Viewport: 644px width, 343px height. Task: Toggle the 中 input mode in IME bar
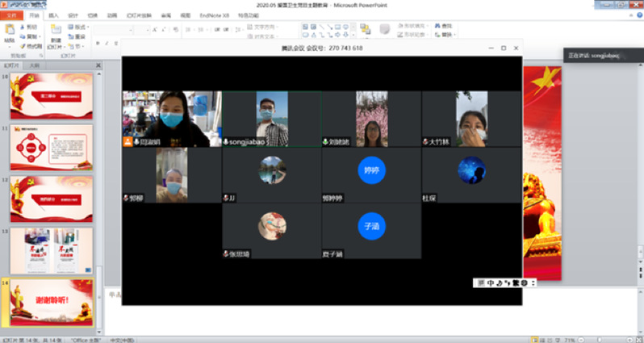click(491, 282)
